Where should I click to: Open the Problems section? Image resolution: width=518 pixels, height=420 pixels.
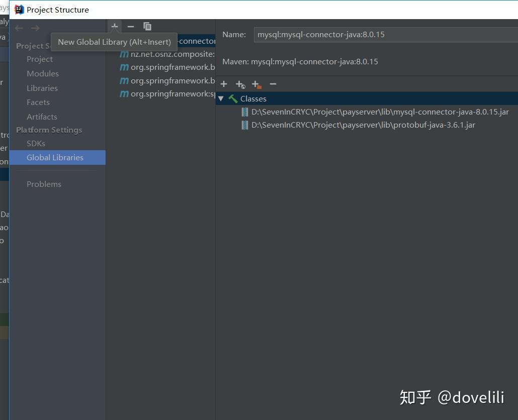coord(44,184)
